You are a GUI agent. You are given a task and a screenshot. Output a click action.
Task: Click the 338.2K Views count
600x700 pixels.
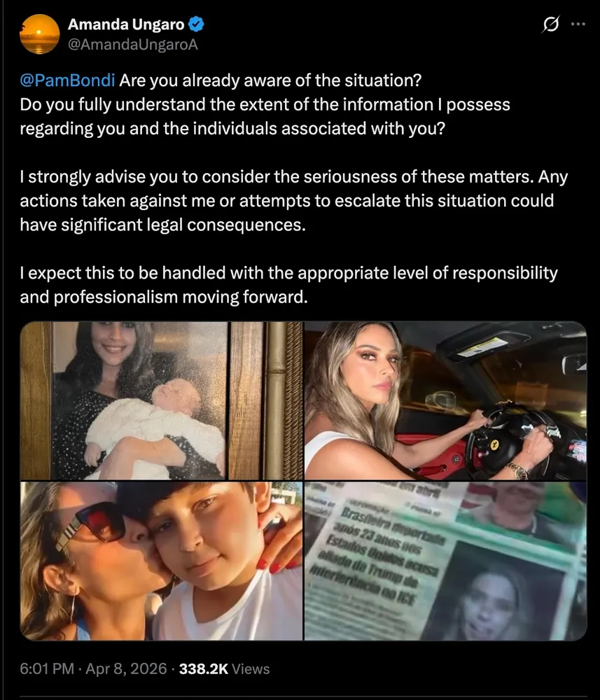pyautogui.click(x=224, y=668)
